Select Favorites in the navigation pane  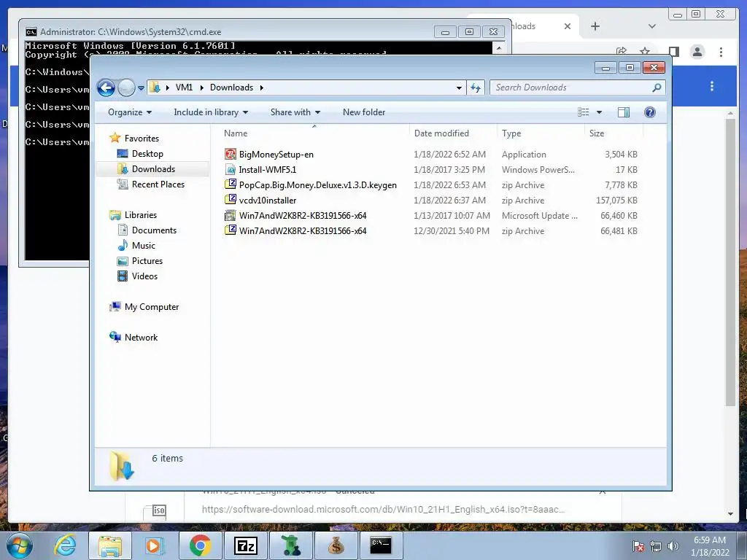[142, 138]
